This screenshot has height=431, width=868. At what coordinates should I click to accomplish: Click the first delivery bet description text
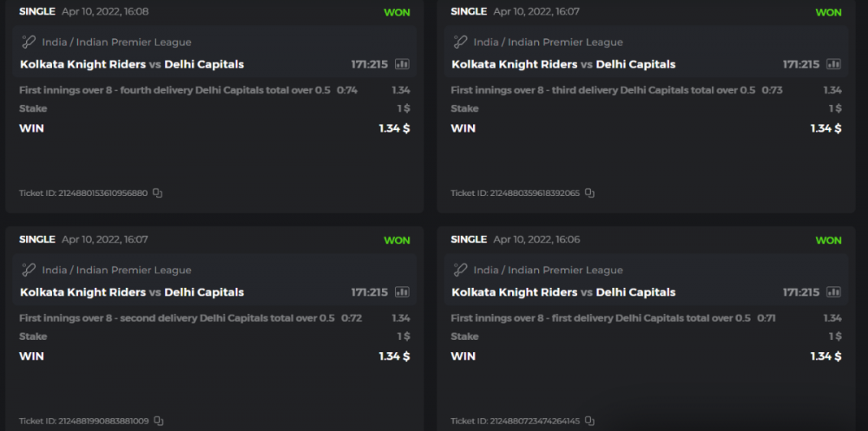tap(601, 318)
